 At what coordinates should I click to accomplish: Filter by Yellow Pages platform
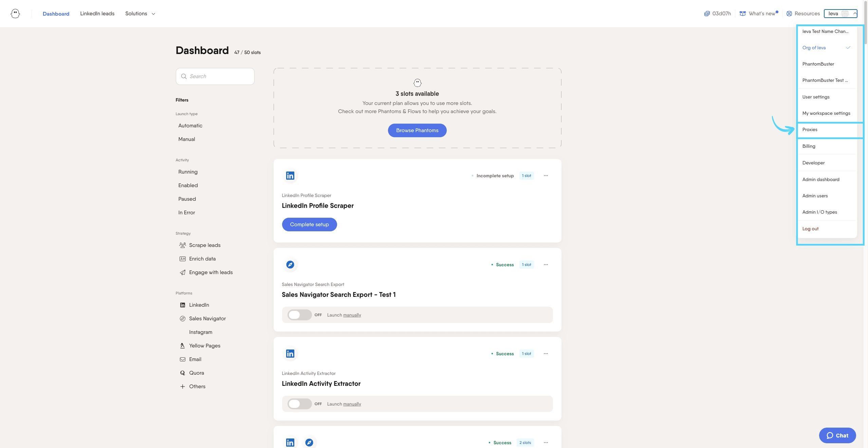pos(200,346)
